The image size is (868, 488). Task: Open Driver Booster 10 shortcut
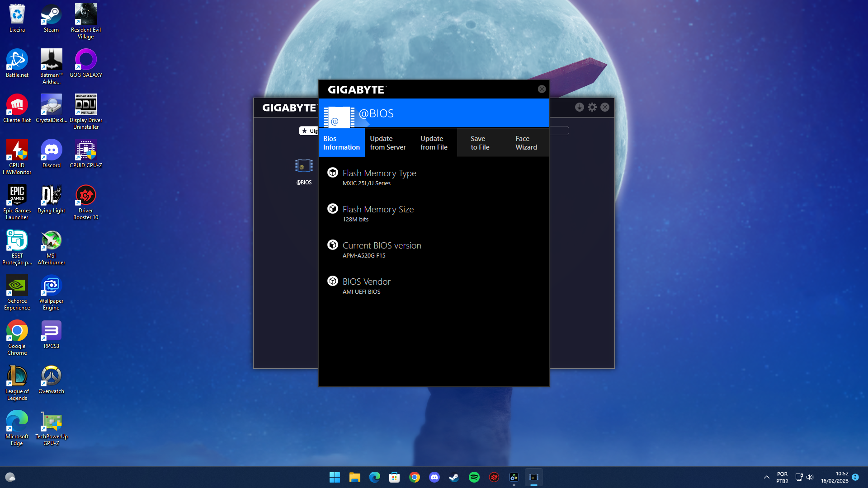[86, 202]
